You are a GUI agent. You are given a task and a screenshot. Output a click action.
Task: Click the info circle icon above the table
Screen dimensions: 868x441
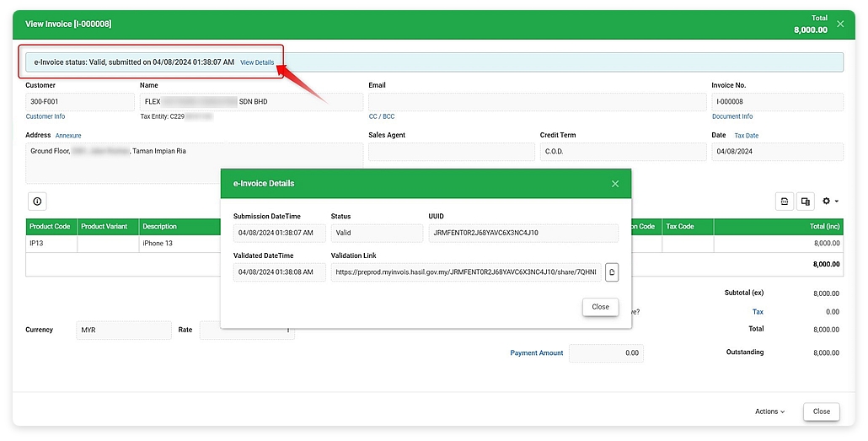[x=37, y=202]
